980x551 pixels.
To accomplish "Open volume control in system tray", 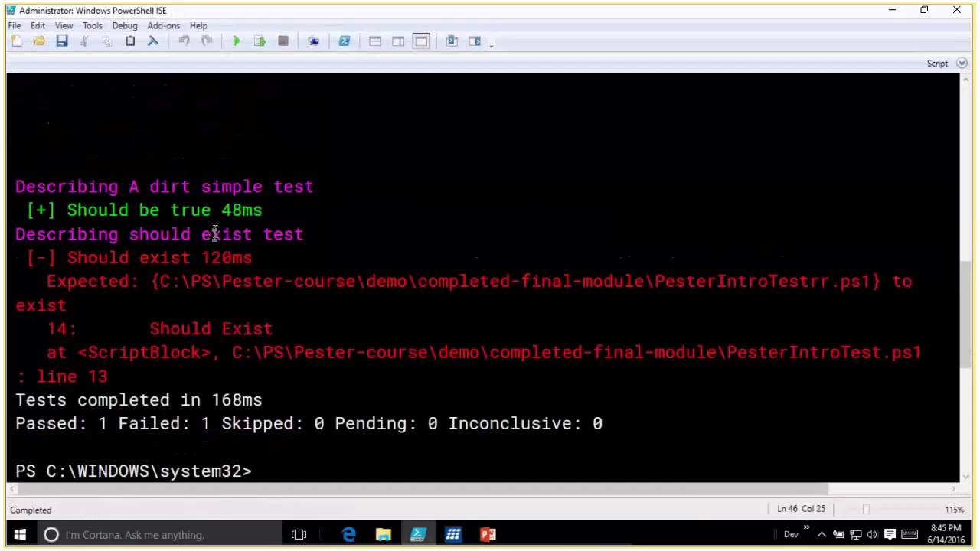I will tap(872, 534).
